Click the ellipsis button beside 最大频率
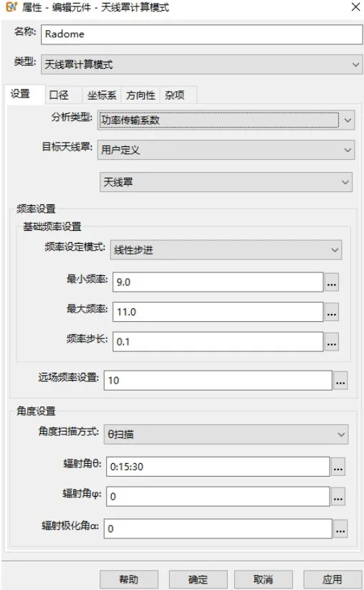This screenshot has height=590, width=364. point(331,312)
